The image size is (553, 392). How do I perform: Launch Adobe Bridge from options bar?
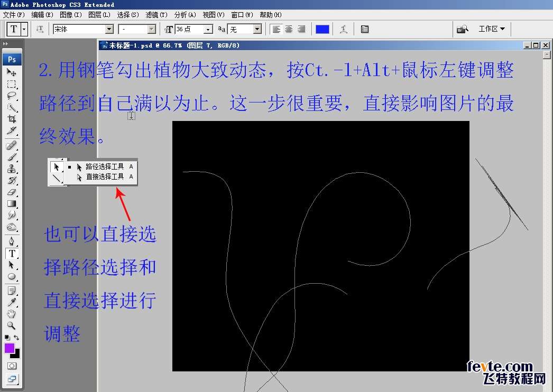coord(462,29)
